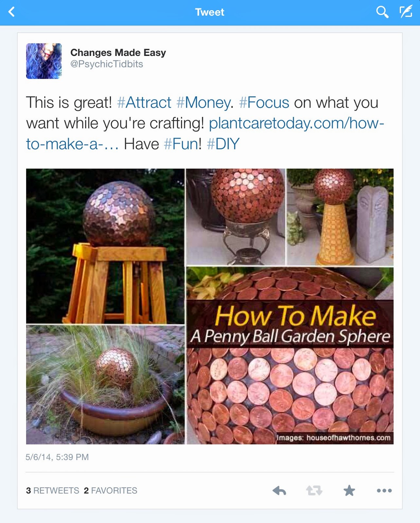
Task: Compose a new tweet icon
Action: pyautogui.click(x=406, y=12)
